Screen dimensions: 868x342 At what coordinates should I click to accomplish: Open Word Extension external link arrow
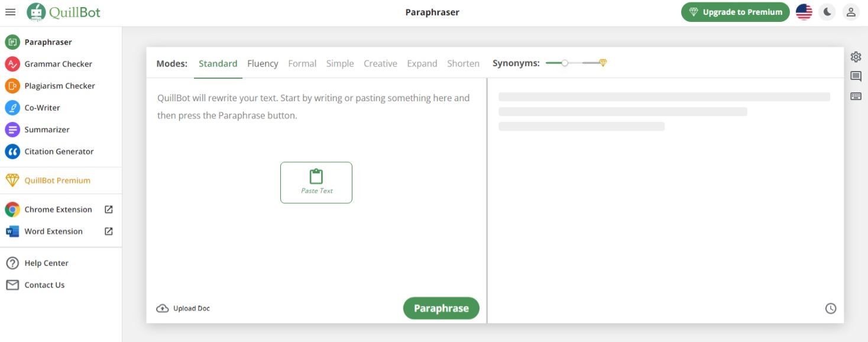pos(109,231)
